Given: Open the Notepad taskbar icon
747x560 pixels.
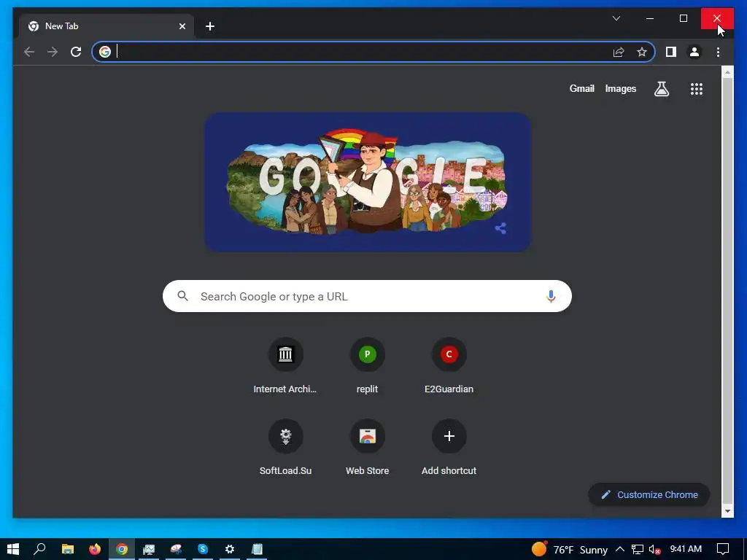Looking at the screenshot, I should click(x=257, y=549).
